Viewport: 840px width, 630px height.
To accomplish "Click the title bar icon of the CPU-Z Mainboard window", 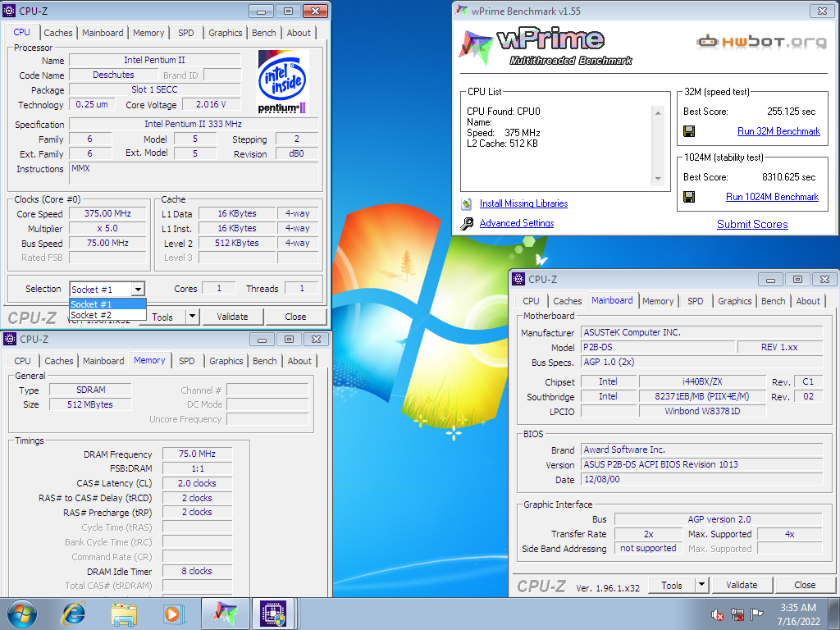I will [x=518, y=279].
